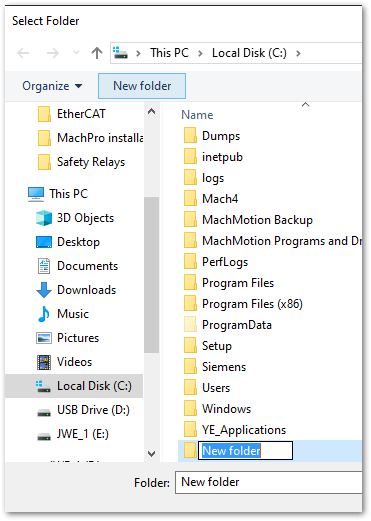The height and width of the screenshot is (521, 371).
Task: Select Local Disk (C:) in the breadcrumb
Action: 249,53
